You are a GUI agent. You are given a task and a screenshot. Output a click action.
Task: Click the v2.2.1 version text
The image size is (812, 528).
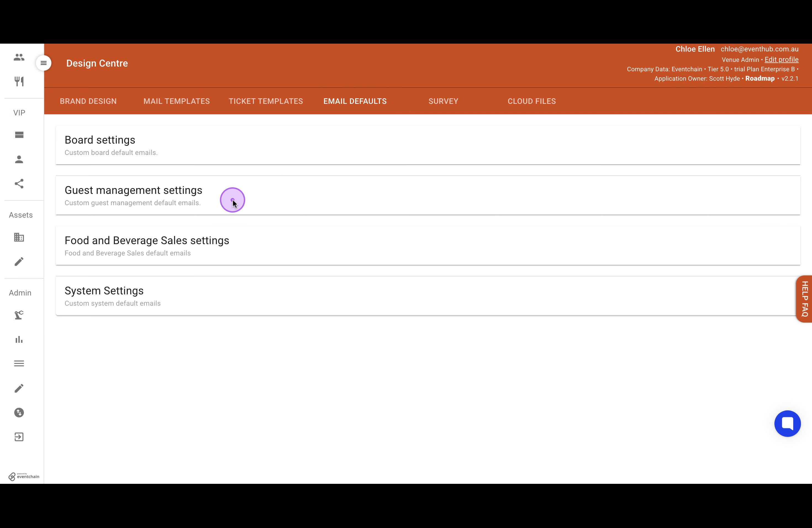click(790, 78)
